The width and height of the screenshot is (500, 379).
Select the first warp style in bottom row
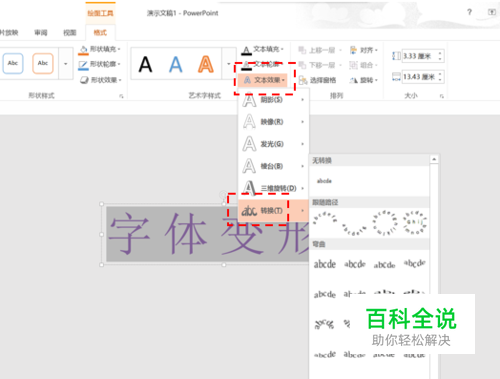click(324, 354)
